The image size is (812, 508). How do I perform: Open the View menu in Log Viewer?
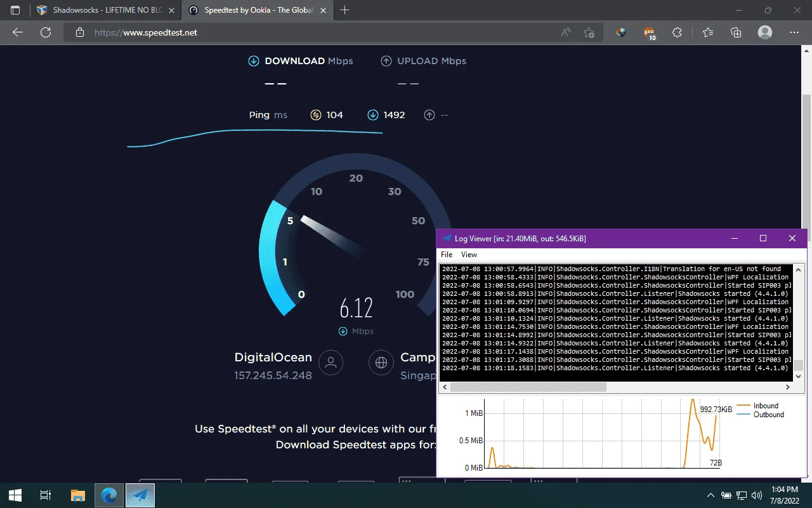tap(469, 255)
